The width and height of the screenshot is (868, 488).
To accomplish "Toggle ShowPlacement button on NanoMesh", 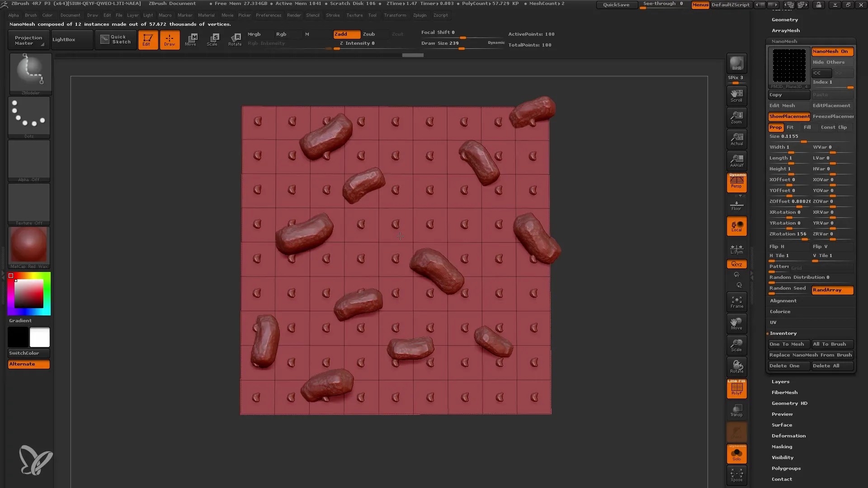I will tap(789, 116).
